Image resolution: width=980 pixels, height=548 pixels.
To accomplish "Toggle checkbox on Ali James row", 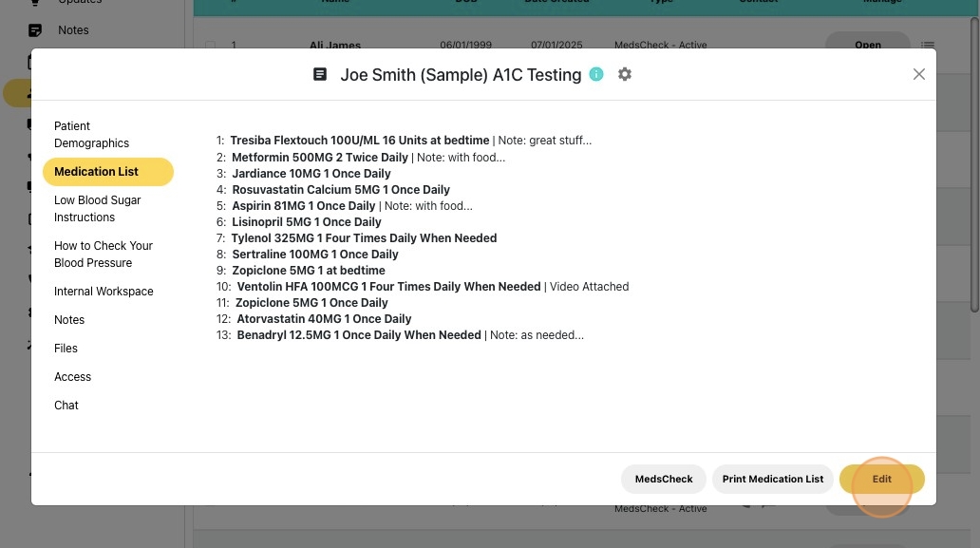I will coord(211,45).
